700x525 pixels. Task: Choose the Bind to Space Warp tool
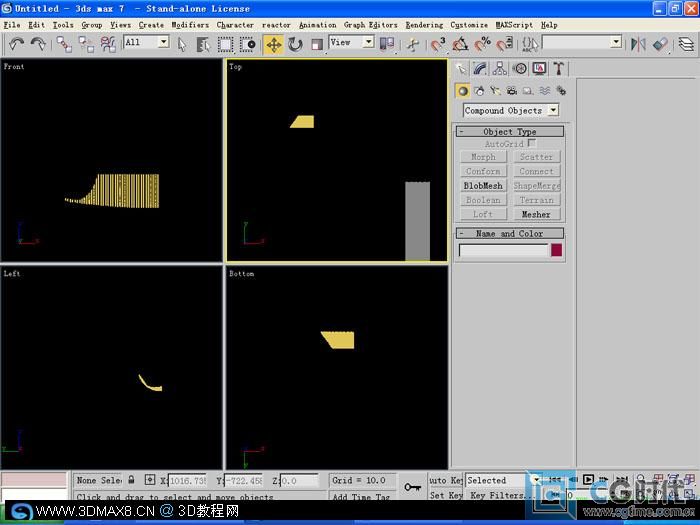(x=108, y=44)
